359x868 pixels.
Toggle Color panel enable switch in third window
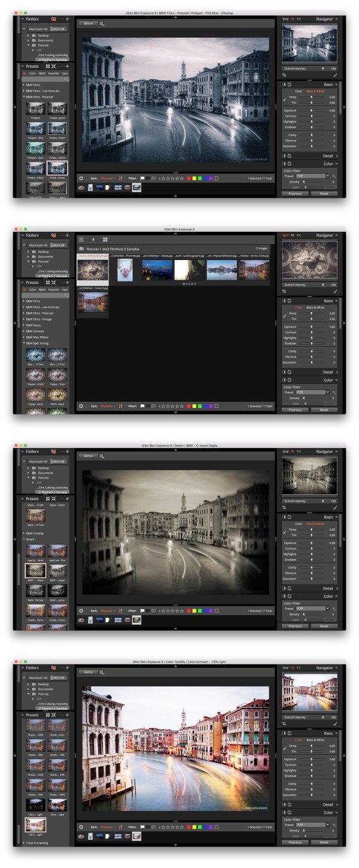tap(284, 596)
